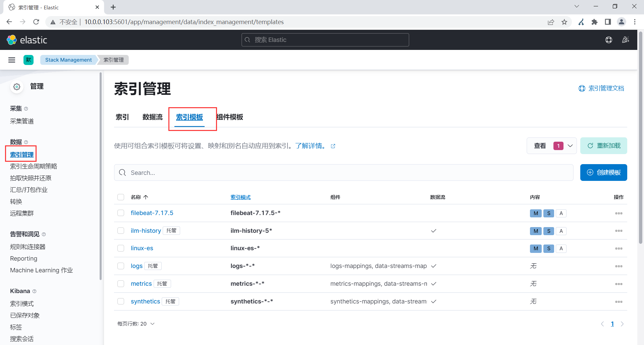The width and height of the screenshot is (644, 345).
Task: Open actions menu for logs row
Action: (619, 266)
